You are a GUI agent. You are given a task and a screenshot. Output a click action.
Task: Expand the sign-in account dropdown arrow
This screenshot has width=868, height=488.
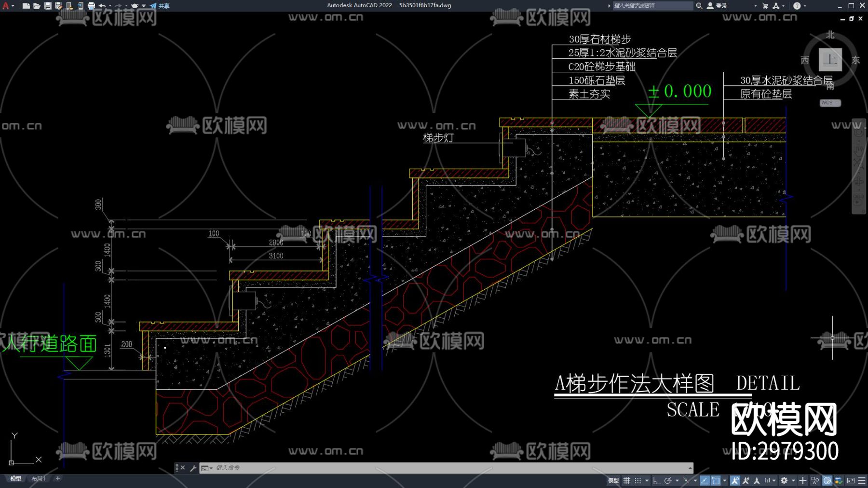point(755,6)
